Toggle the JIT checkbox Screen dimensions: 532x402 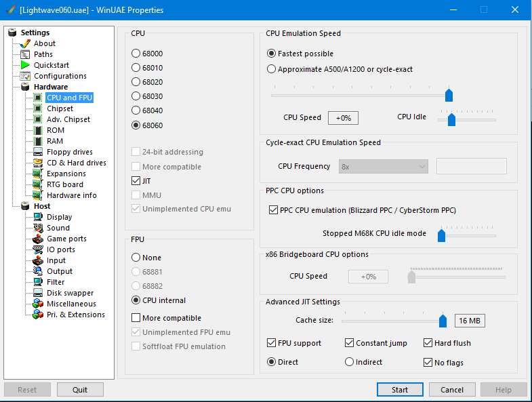coord(136,181)
